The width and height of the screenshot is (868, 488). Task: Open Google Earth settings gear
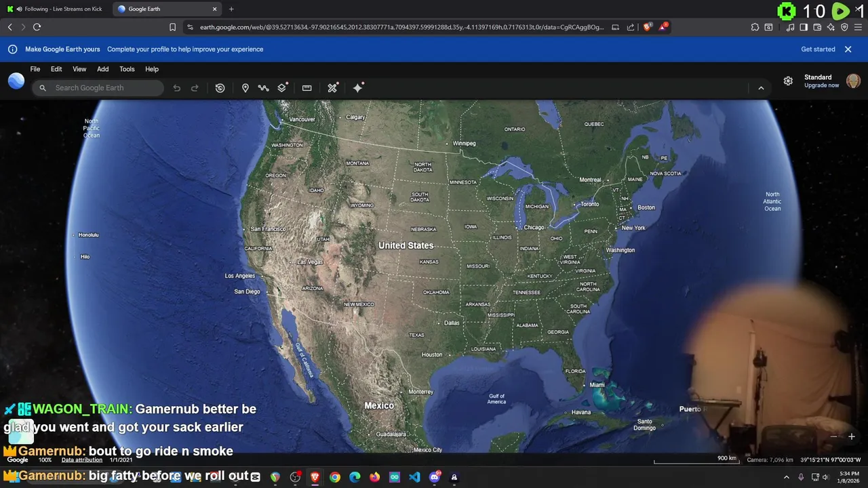(x=788, y=81)
